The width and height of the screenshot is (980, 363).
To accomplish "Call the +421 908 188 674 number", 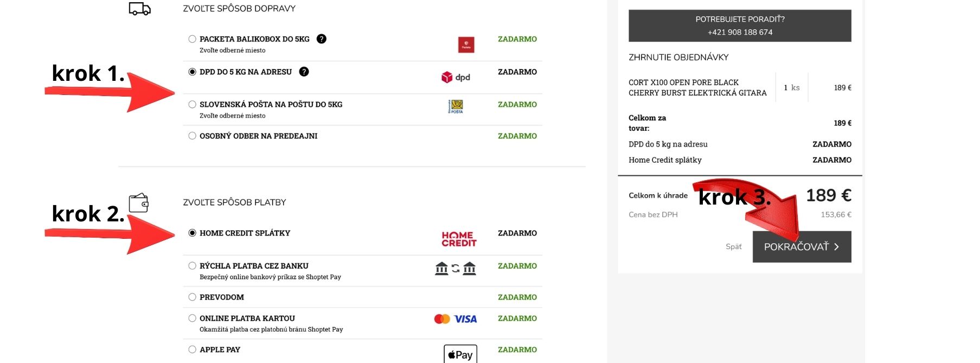I will (x=740, y=32).
